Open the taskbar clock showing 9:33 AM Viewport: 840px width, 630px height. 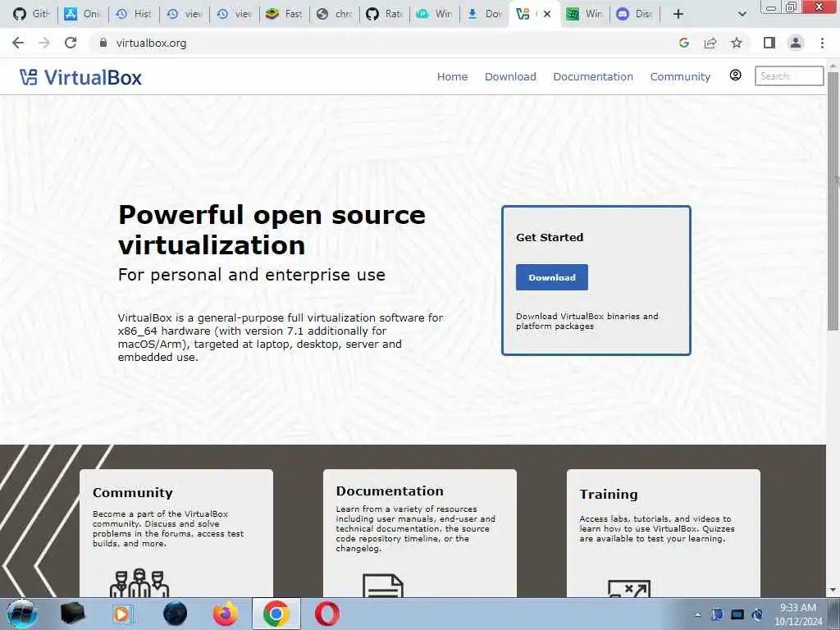pos(798,614)
